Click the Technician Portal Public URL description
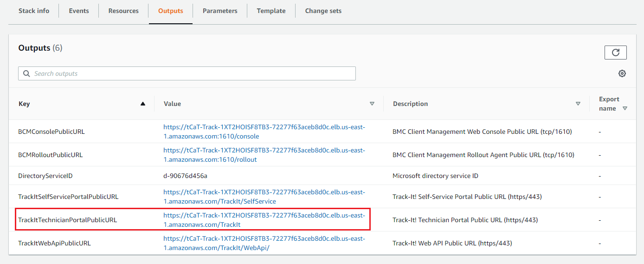 point(465,220)
